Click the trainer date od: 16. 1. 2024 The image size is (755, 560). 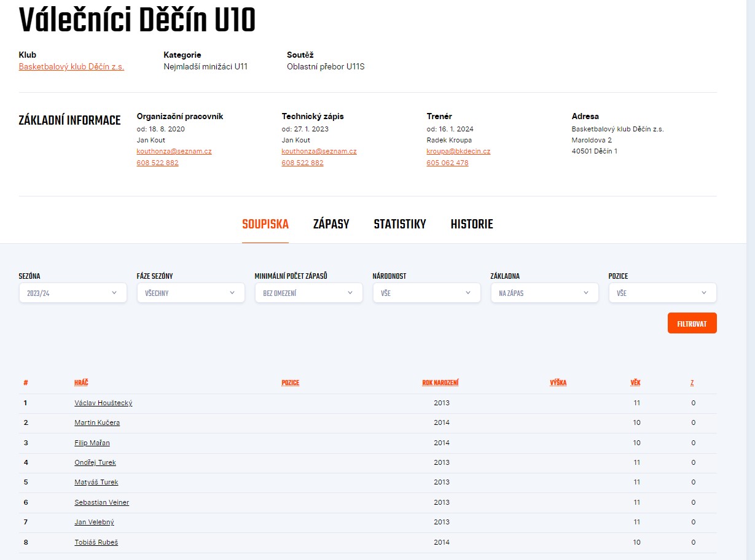click(450, 129)
